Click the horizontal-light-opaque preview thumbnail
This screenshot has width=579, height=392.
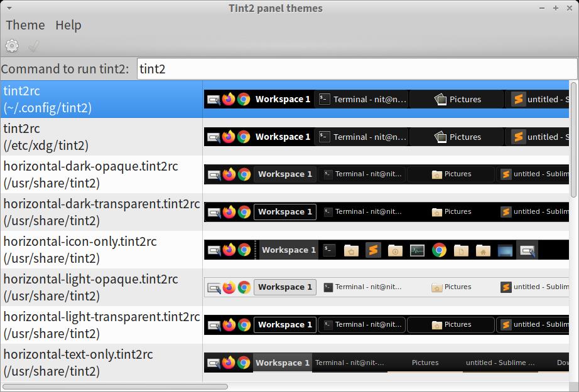386,287
